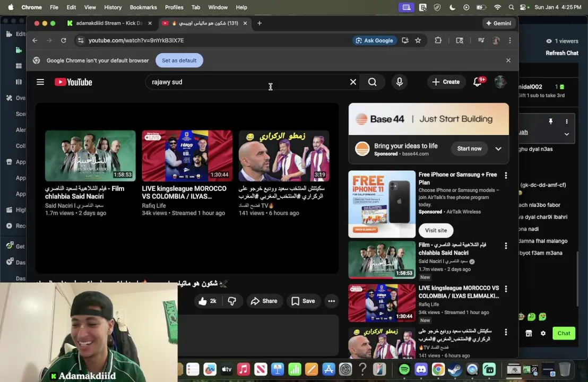Open the Film chlahbia Said Naciri end-screen thumbnail
The width and height of the screenshot is (588, 382).
(90, 156)
